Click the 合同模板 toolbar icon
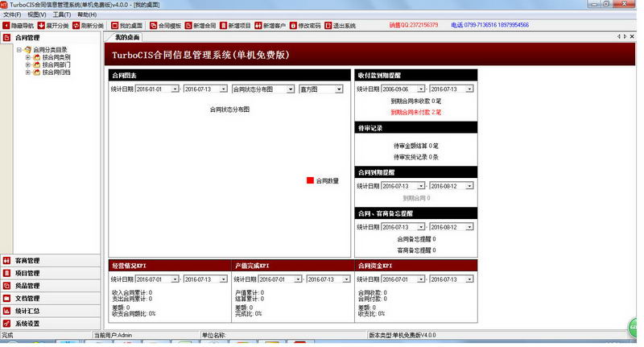Viewport: 644px width, 347px height. pos(153,26)
